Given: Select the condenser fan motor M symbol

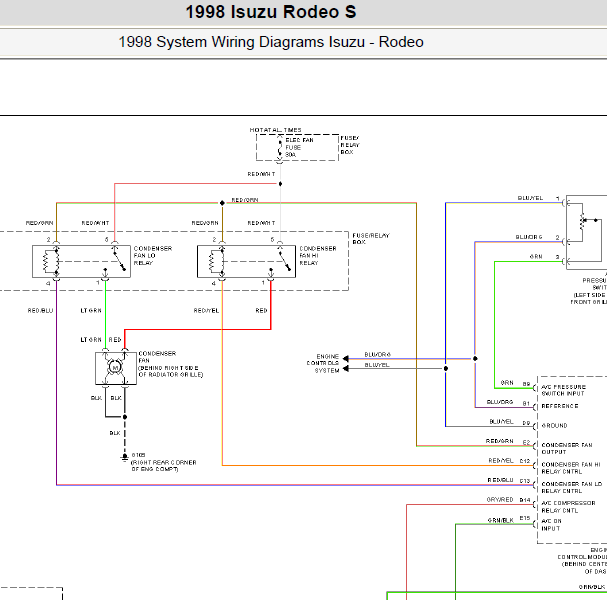Looking at the screenshot, I should [x=115, y=367].
